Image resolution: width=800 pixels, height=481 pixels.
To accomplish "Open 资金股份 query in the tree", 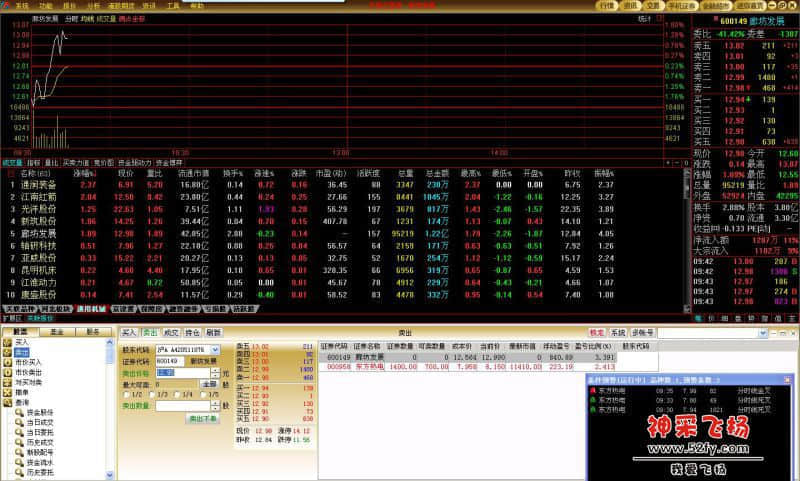I will [x=33, y=411].
